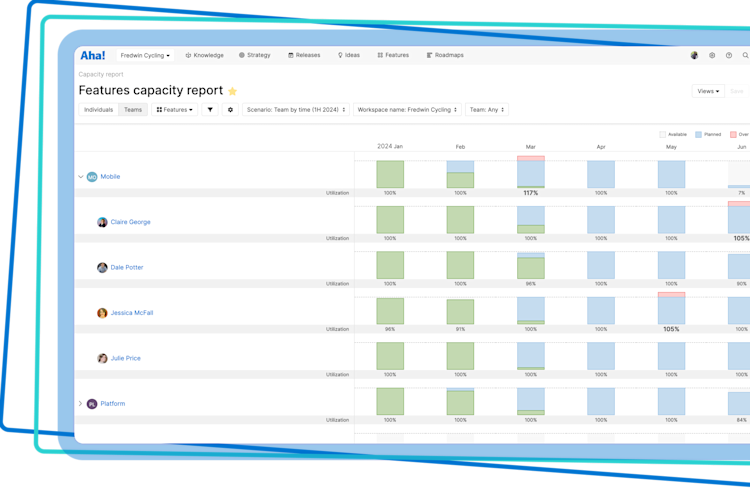Click Julie Price's avatar
This screenshot has height=489, width=750.
pos(102,358)
